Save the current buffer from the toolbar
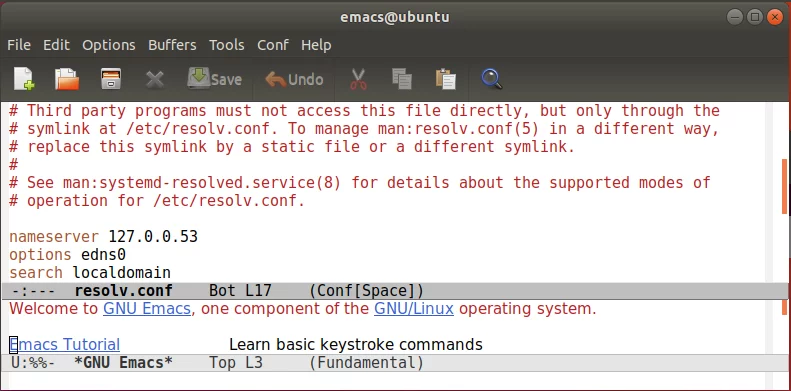791x391 pixels. (214, 79)
